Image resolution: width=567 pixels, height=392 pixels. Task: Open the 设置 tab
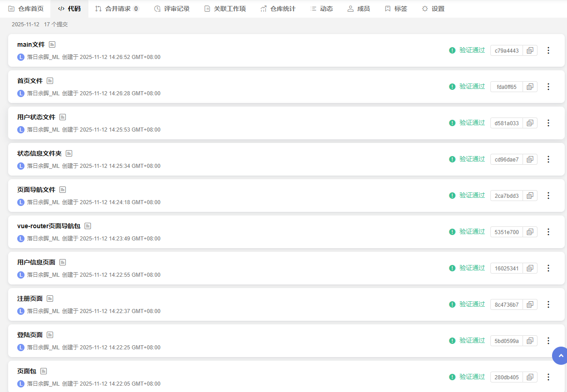(x=433, y=9)
